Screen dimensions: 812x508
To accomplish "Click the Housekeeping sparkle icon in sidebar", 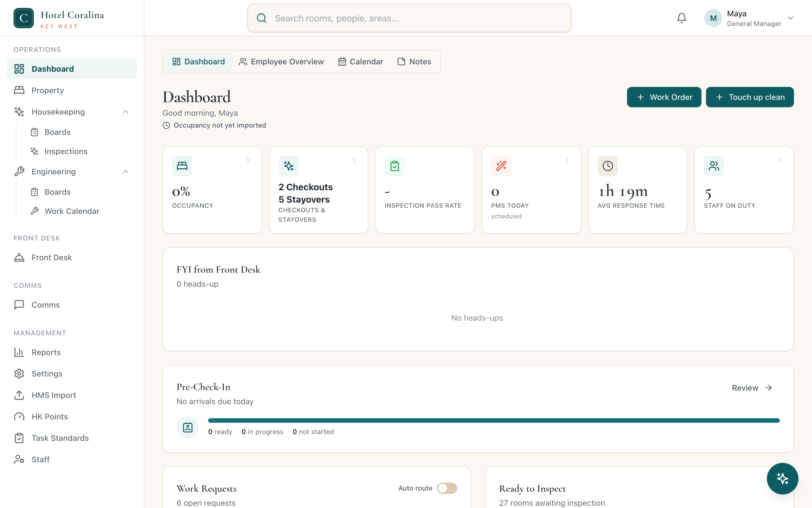I will pyautogui.click(x=19, y=112).
